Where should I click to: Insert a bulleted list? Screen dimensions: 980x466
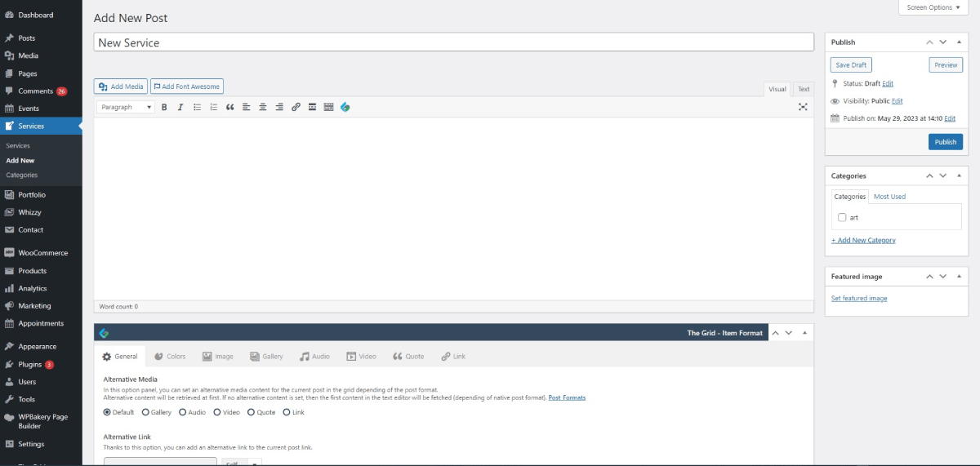coord(197,107)
